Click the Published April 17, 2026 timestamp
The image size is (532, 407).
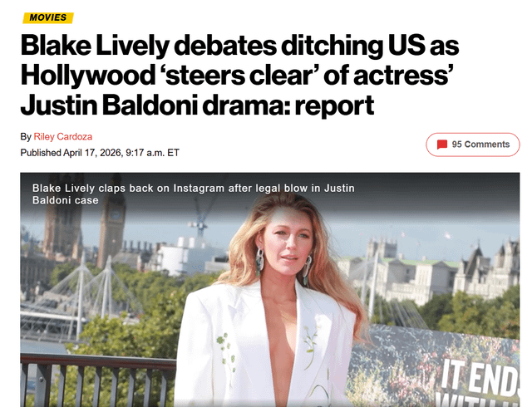click(x=100, y=153)
